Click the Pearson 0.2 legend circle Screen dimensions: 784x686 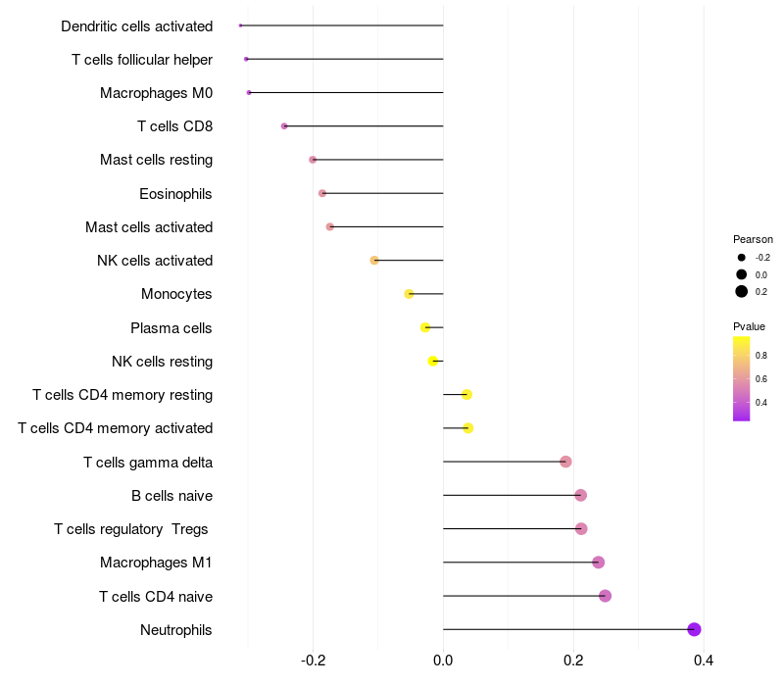pos(741,291)
